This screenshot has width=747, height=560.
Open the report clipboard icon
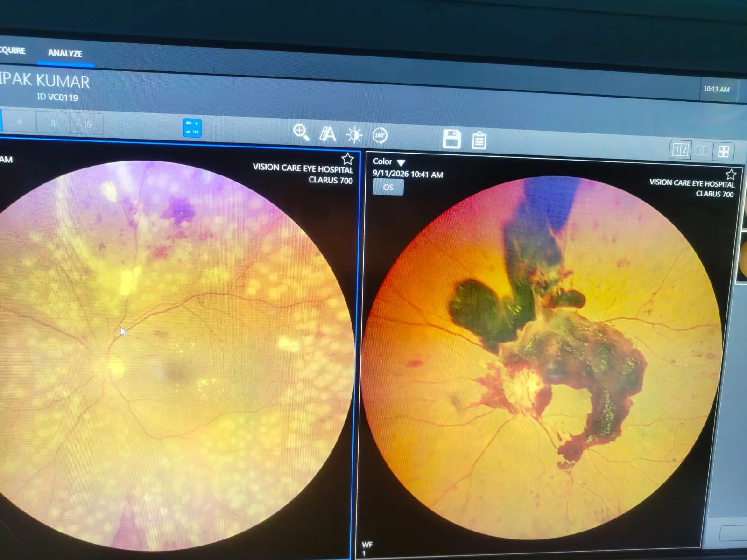[479, 140]
